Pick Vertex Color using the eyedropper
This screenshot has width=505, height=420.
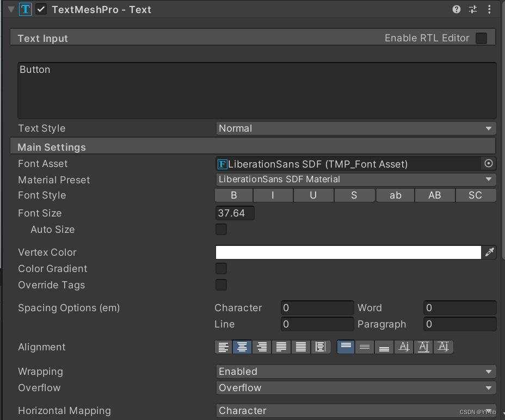489,252
